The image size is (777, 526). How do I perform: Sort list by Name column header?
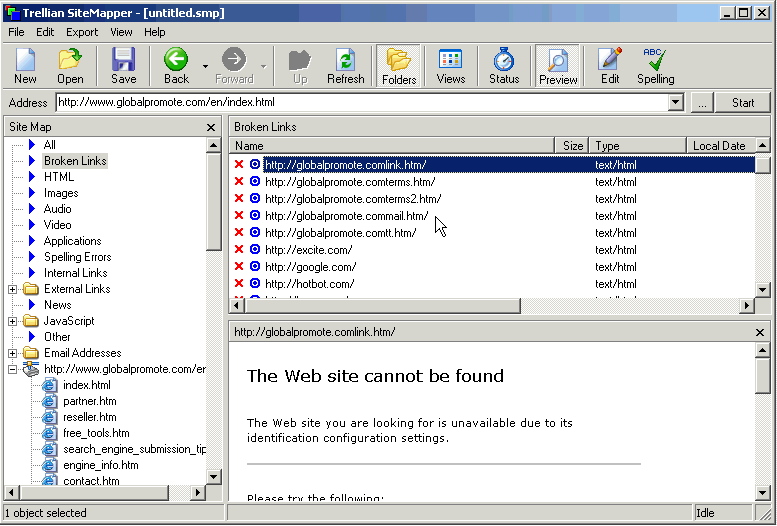[391, 146]
